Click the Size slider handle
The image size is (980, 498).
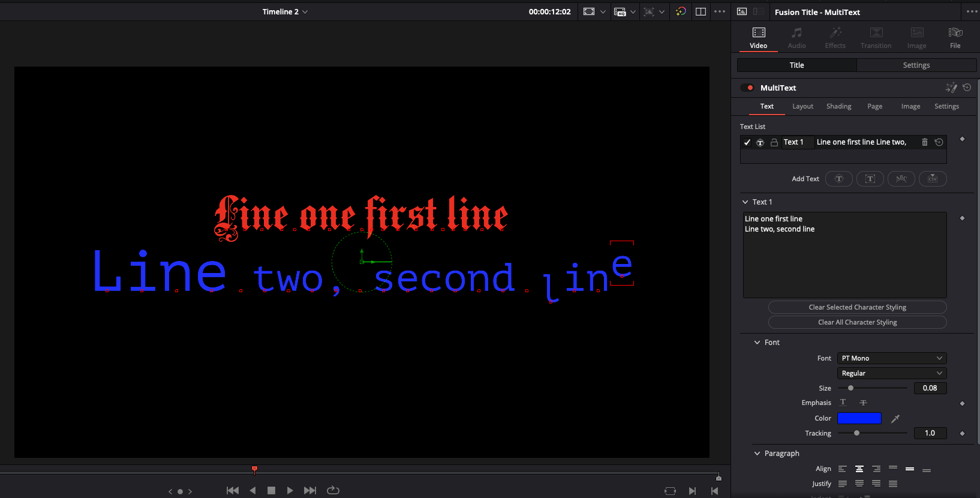(850, 388)
